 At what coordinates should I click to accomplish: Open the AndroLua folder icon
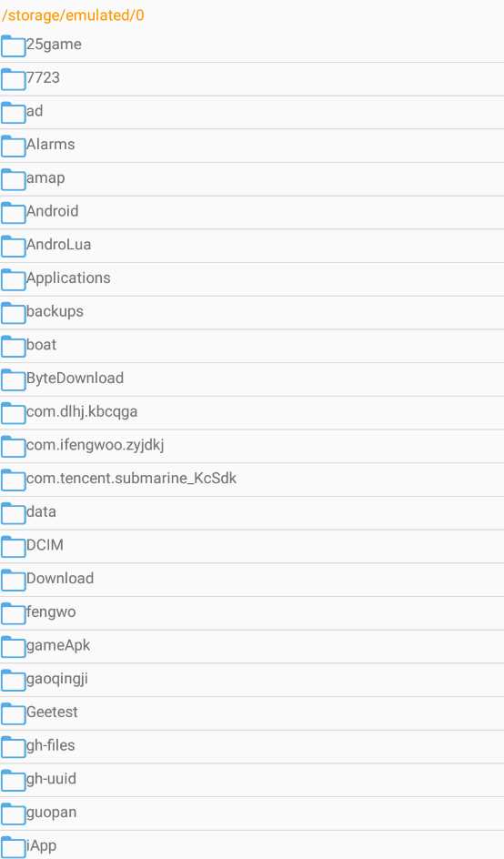pyautogui.click(x=13, y=247)
